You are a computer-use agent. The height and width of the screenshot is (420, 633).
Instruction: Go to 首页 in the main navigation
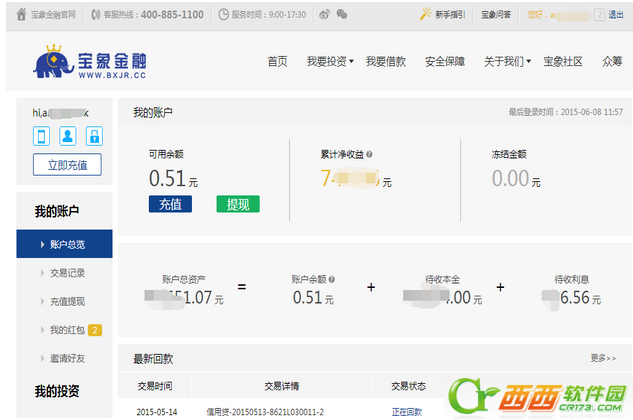(x=278, y=62)
